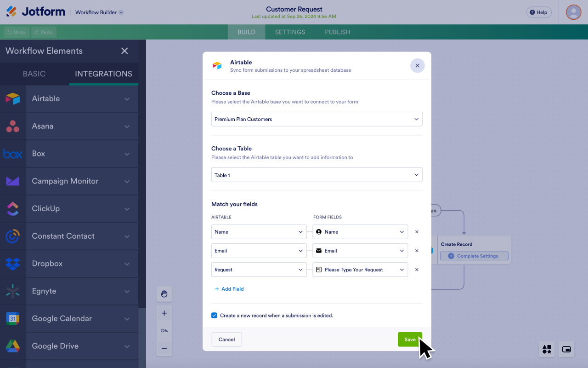Switch to the BUILD tab
Viewport: 588px width, 368px height.
246,32
